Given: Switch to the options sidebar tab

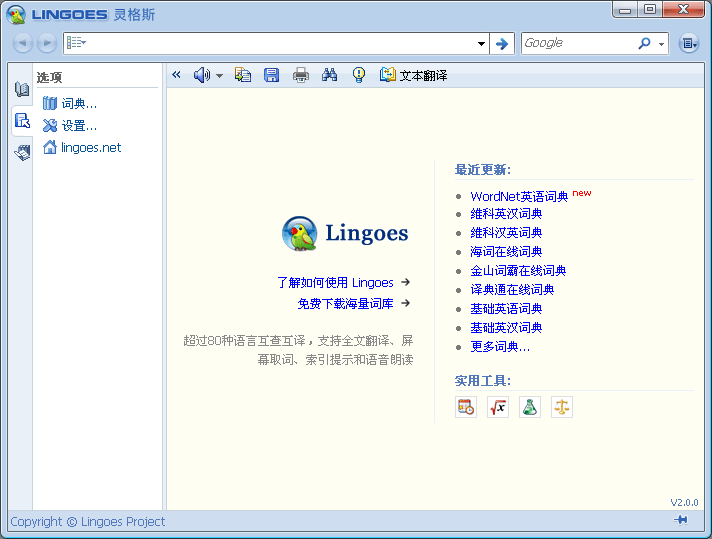Looking at the screenshot, I should coord(22,121).
